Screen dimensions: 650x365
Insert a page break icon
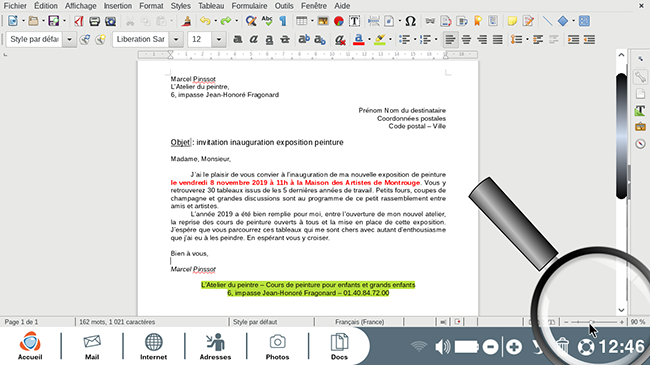tap(374, 21)
